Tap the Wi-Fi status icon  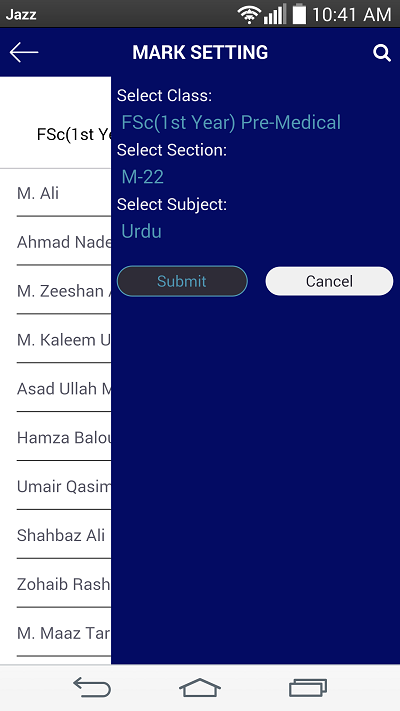249,15
